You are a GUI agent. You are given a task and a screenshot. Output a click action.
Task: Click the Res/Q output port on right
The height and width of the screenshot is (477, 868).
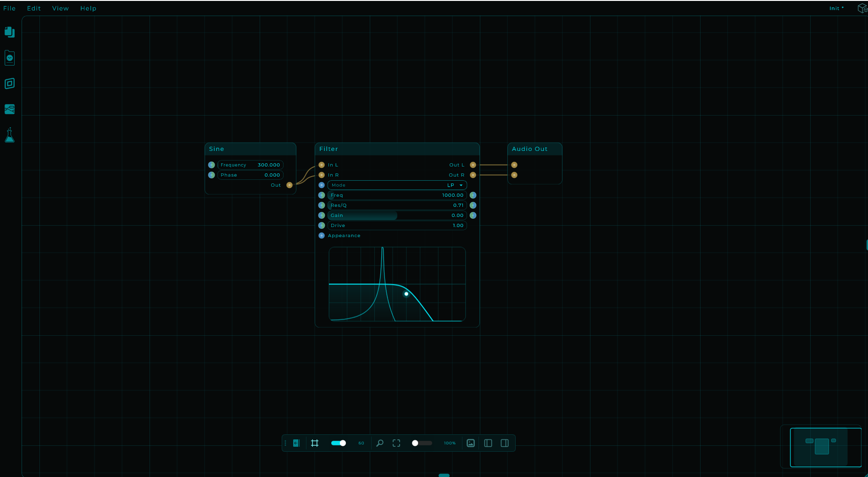click(473, 205)
